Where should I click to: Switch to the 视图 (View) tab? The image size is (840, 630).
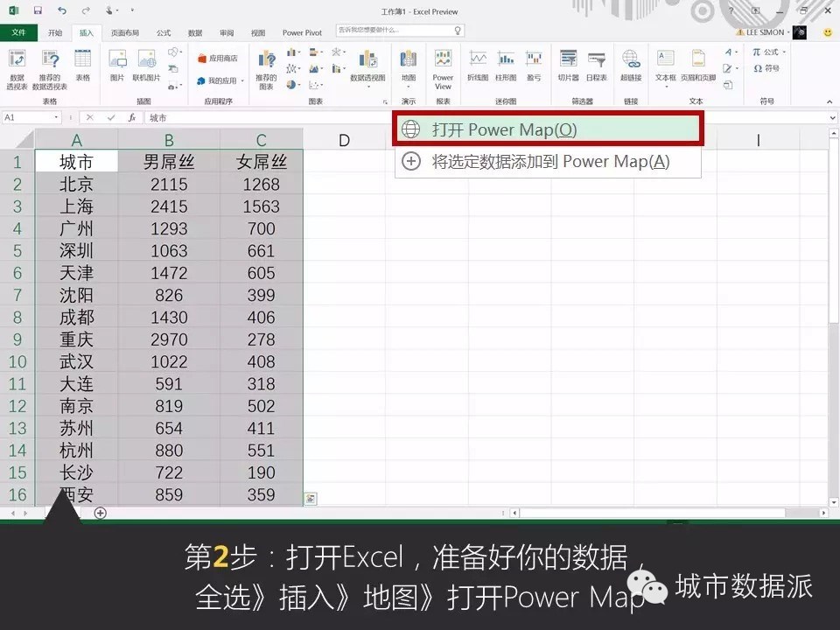point(258,32)
